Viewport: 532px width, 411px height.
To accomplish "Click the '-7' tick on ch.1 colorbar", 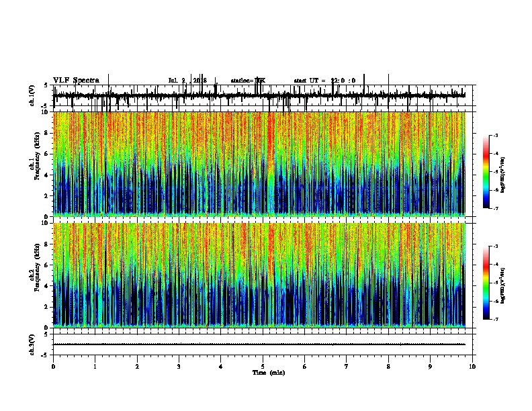I will (x=496, y=208).
